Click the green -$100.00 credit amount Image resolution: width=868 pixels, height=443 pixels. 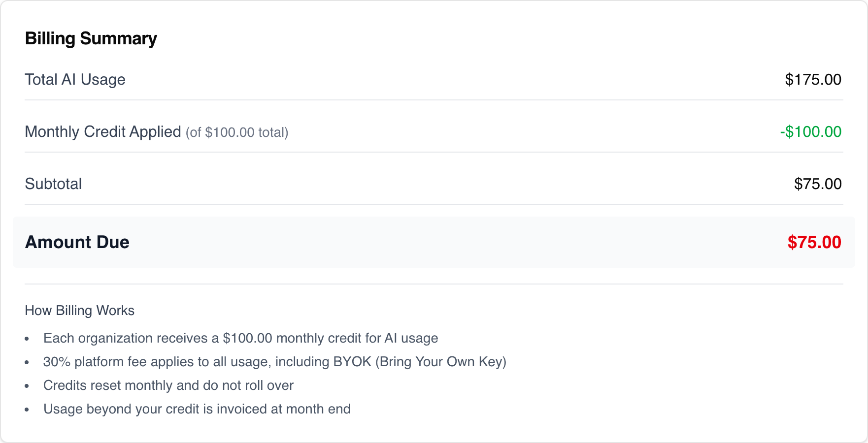(810, 131)
